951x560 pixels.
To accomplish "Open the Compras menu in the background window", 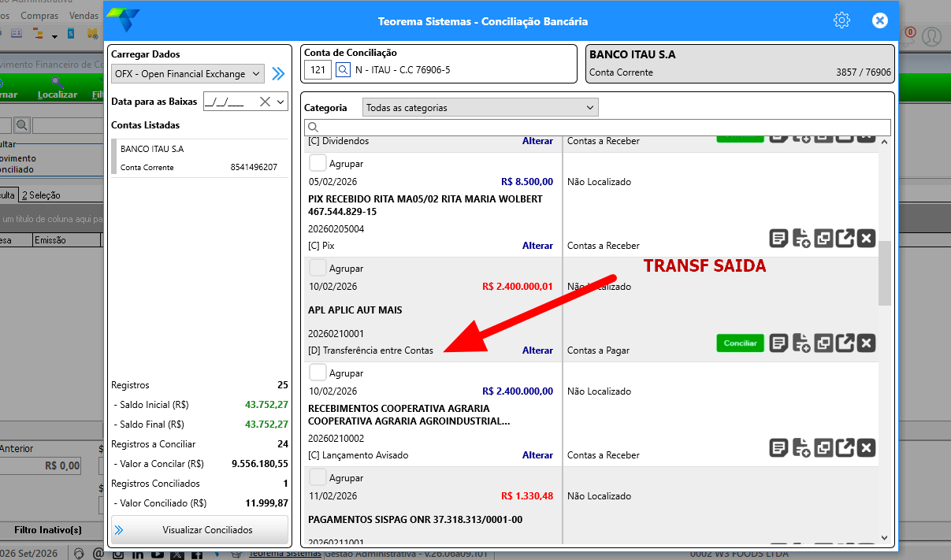I will click(x=39, y=15).
